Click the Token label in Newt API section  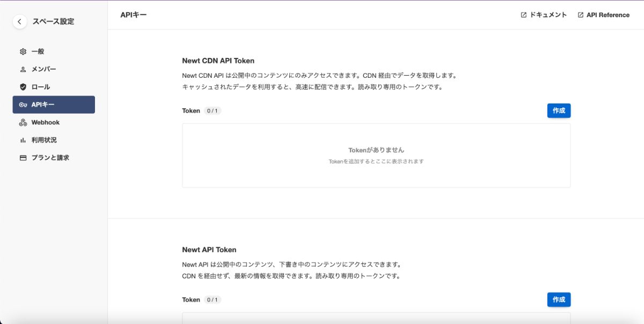[x=191, y=299]
